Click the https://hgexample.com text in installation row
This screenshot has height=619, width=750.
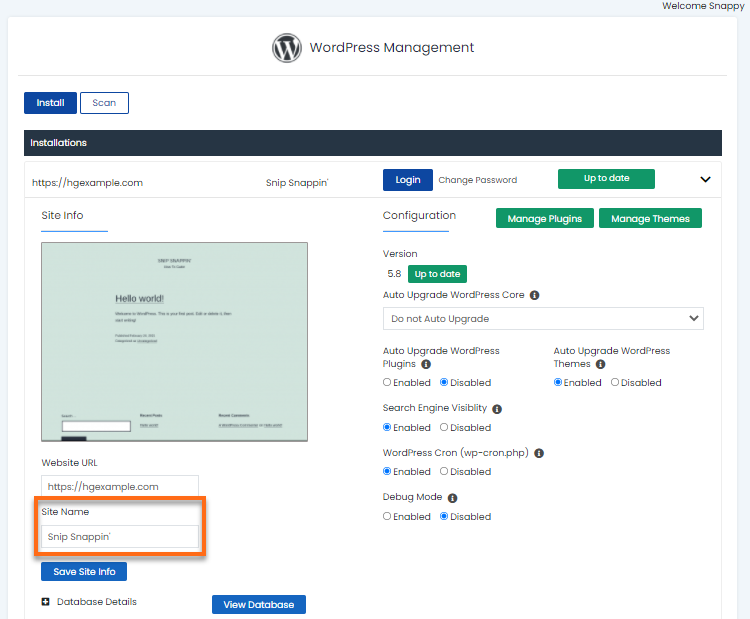pyautogui.click(x=88, y=183)
